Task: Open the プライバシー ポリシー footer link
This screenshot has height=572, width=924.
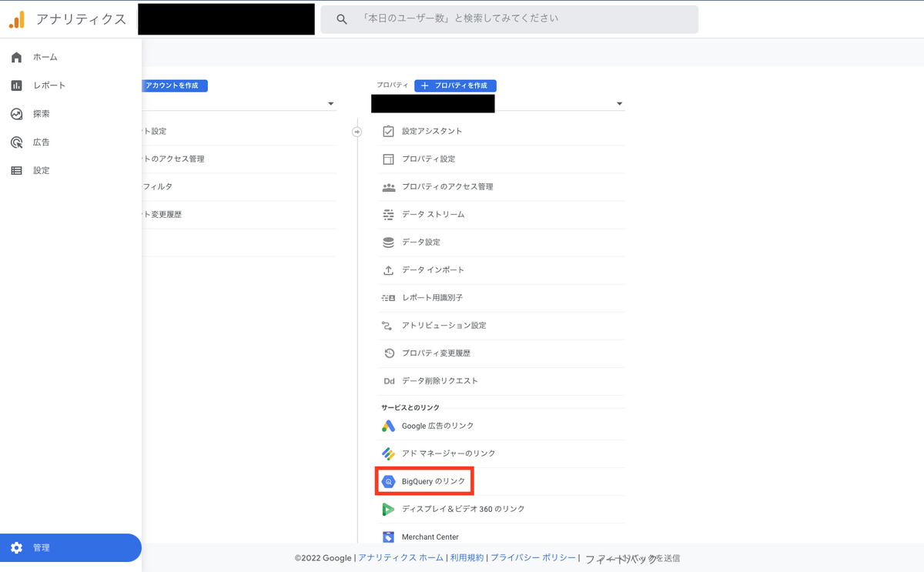Action: [533, 558]
